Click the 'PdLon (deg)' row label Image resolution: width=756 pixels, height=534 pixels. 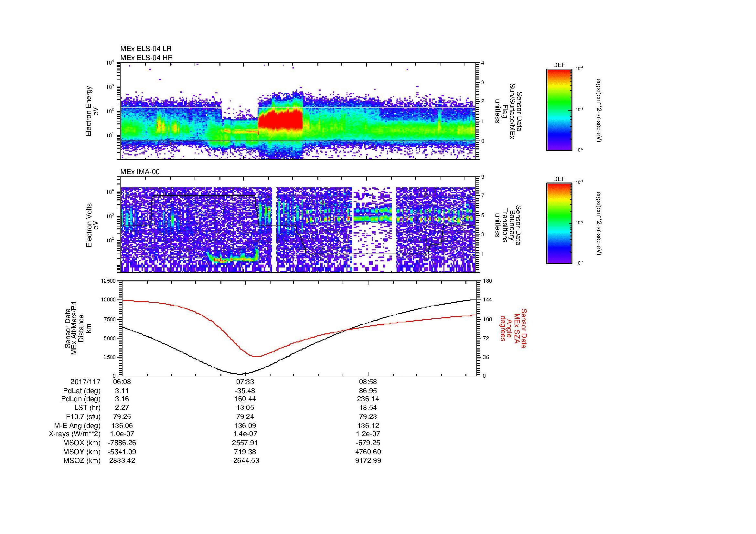(x=81, y=399)
